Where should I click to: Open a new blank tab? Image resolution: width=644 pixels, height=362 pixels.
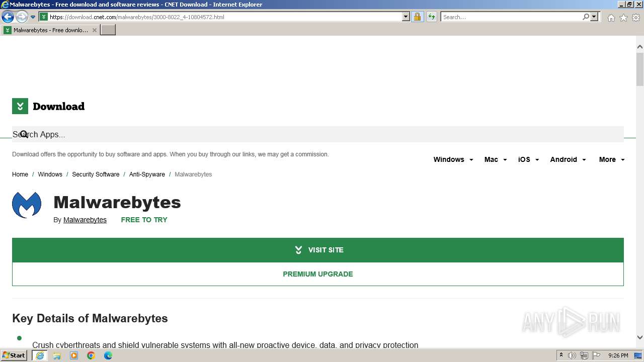(x=108, y=30)
